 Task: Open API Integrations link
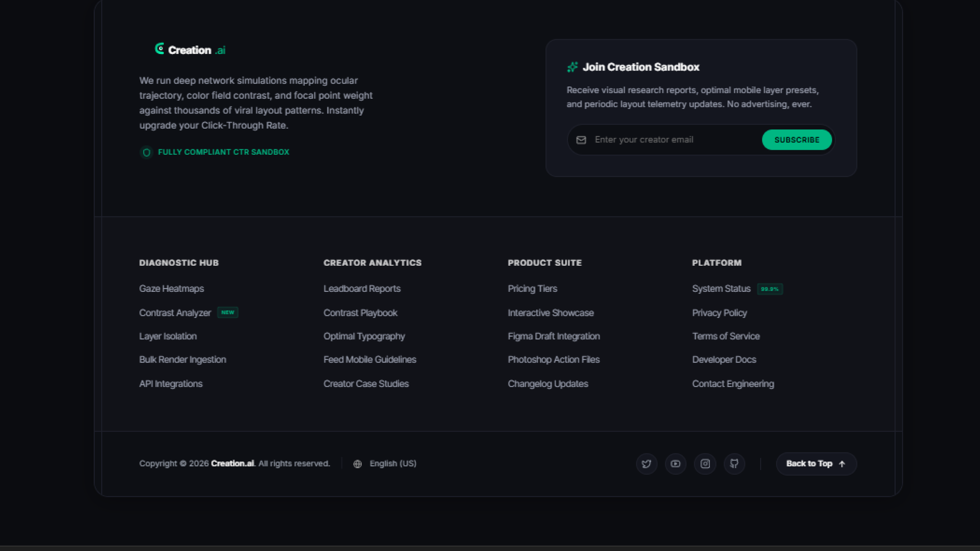tap(171, 384)
